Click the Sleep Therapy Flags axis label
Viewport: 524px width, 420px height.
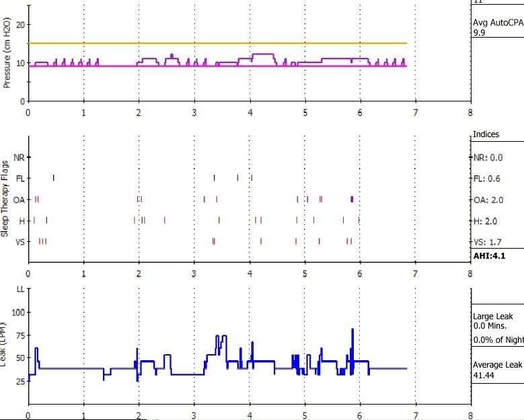point(5,198)
